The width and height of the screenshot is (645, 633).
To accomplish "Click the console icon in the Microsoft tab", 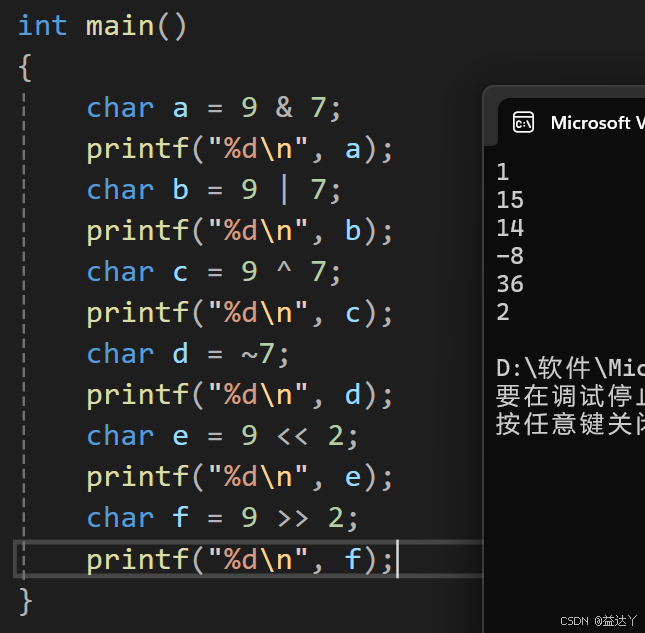I will [523, 122].
